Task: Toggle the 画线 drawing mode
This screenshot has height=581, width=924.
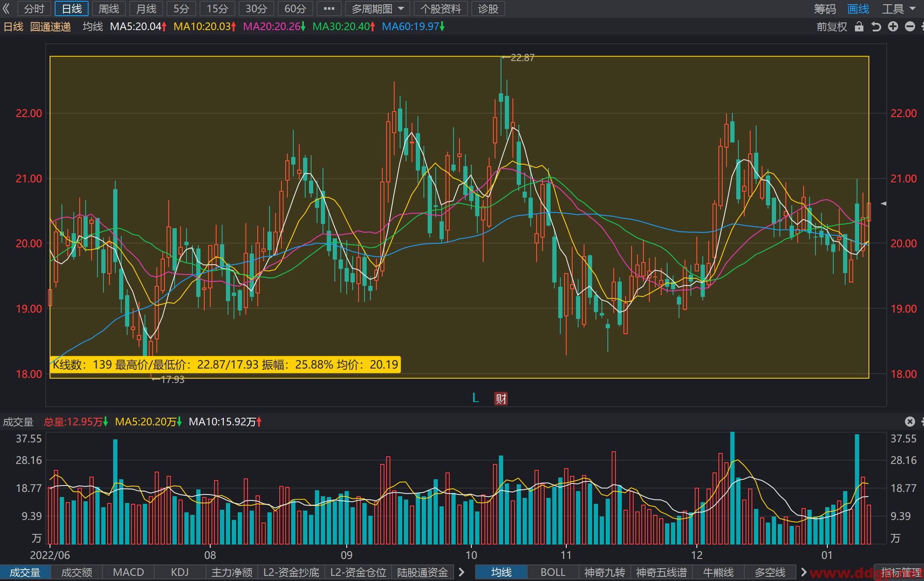Action: point(858,8)
